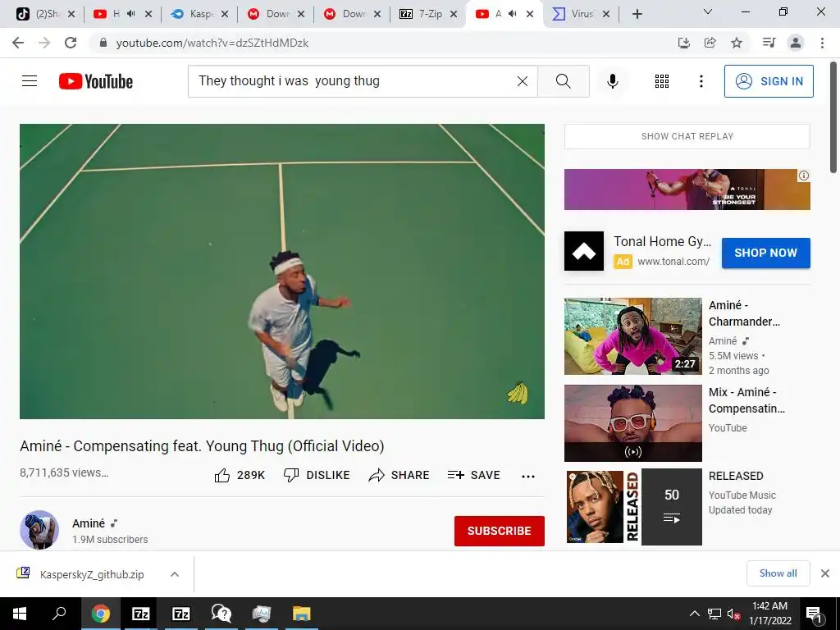Switch to the 7-Zip tab

tap(428, 14)
